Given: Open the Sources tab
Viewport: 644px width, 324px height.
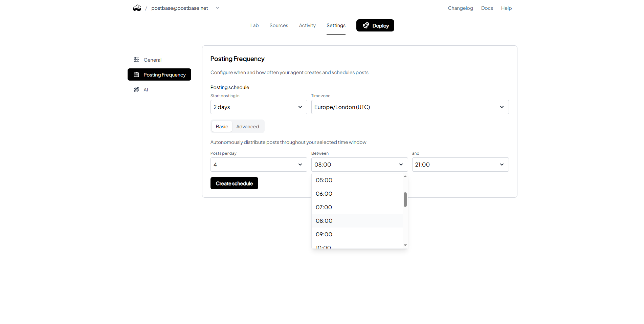Looking at the screenshot, I should point(279,25).
